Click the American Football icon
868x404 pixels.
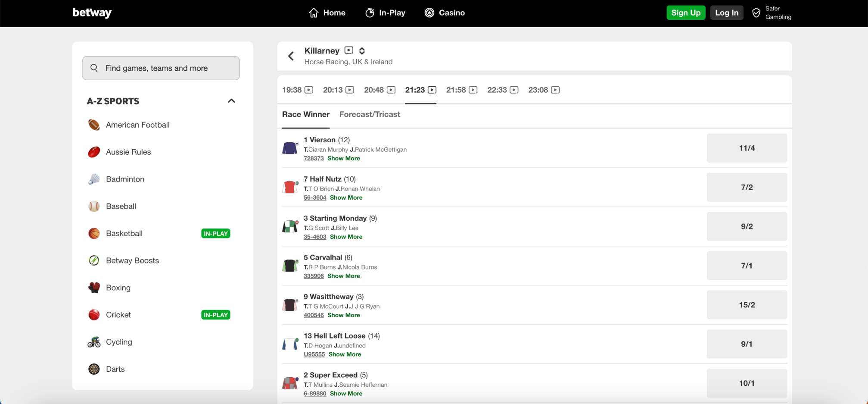pos(94,125)
